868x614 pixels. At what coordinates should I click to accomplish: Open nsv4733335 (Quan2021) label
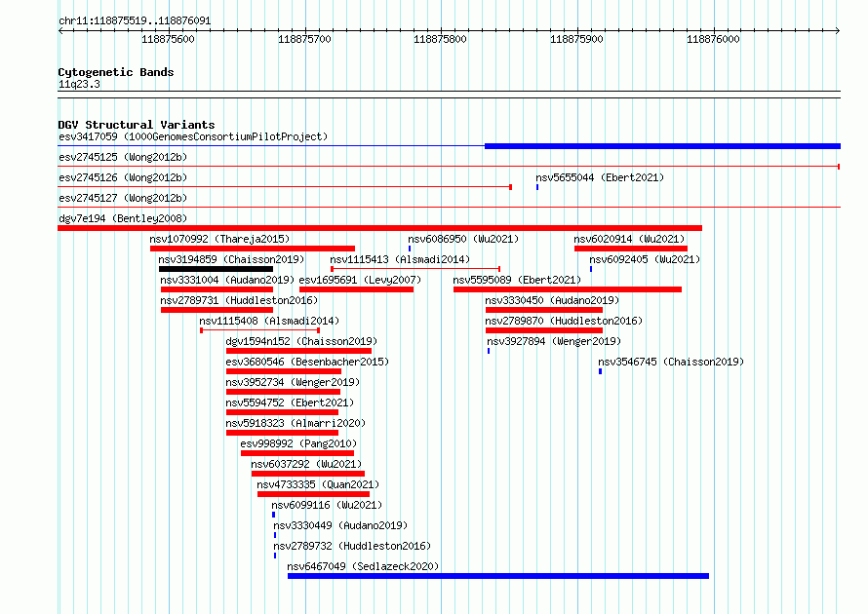point(318,484)
